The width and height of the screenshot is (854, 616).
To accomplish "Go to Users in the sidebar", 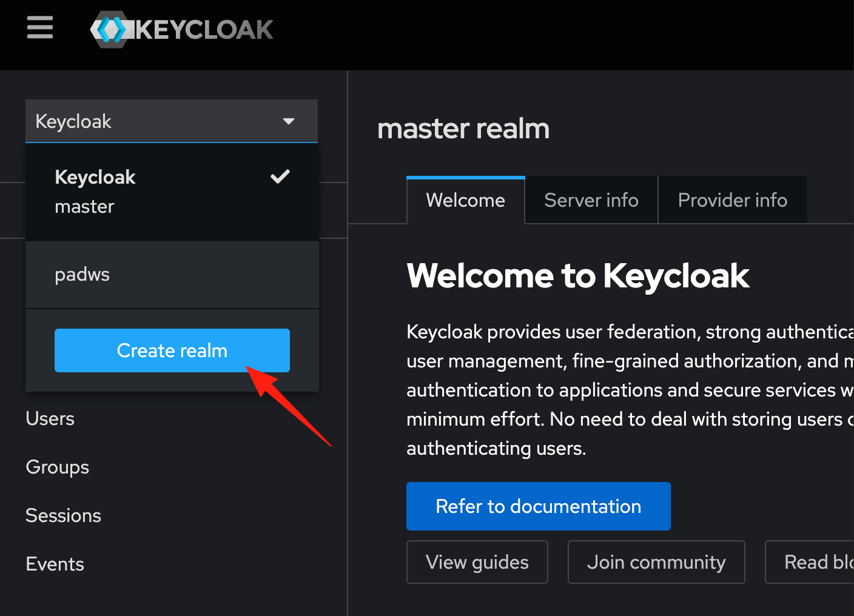I will pos(50,418).
